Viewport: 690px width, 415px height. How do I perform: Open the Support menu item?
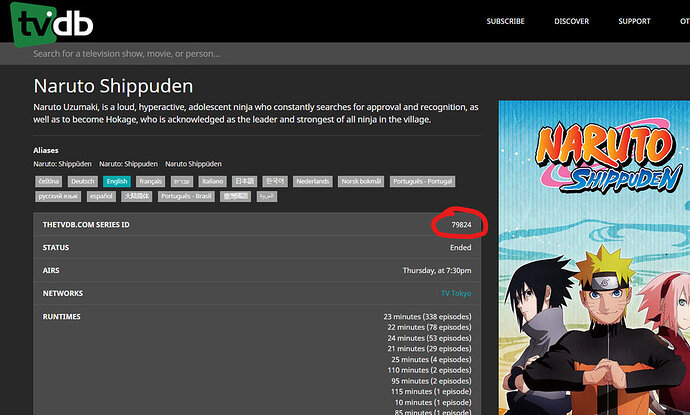(x=634, y=21)
